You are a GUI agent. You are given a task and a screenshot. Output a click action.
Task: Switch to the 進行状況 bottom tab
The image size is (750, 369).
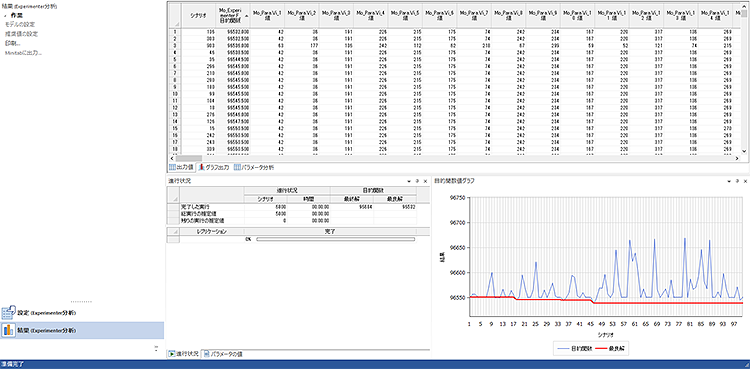(x=183, y=354)
